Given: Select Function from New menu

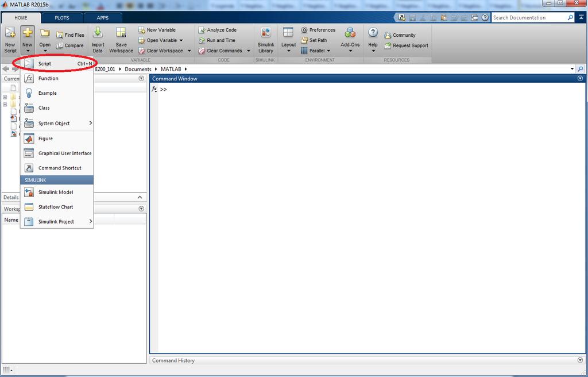Looking at the screenshot, I should (x=57, y=79).
